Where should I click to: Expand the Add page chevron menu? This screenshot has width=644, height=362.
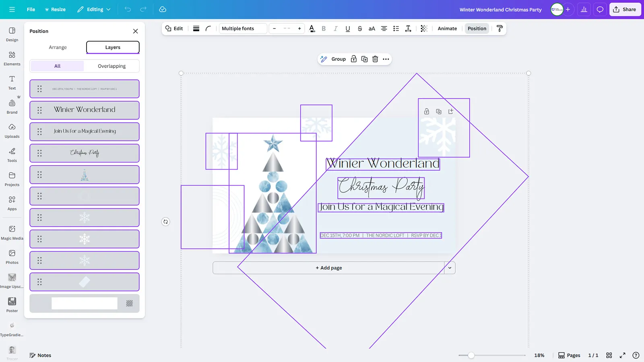pyautogui.click(x=450, y=268)
